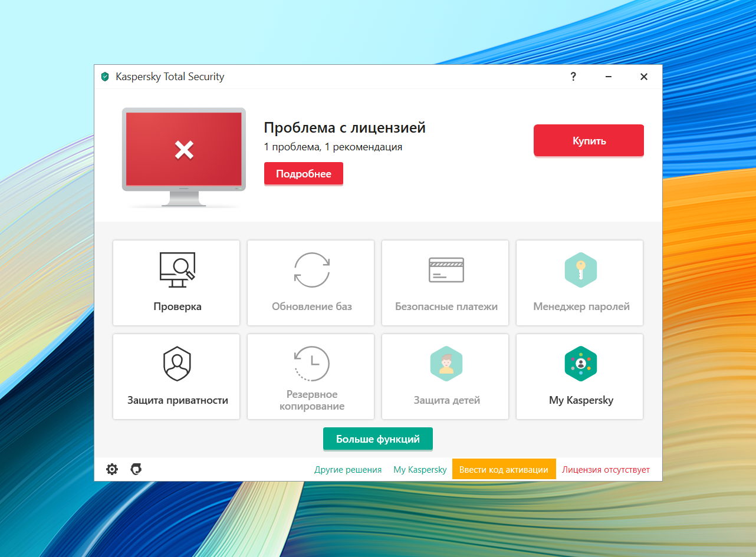Click the Лицензия отсутствует link
The image size is (756, 557).
(606, 470)
